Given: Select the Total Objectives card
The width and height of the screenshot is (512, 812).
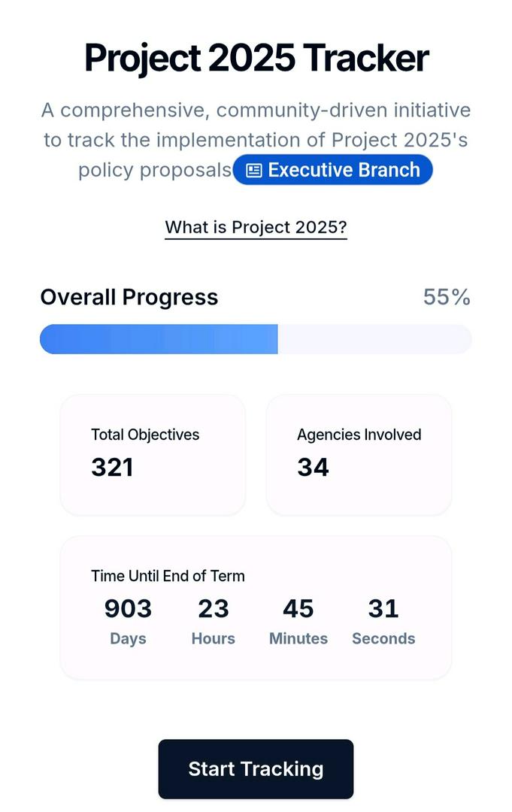Looking at the screenshot, I should click(x=153, y=455).
